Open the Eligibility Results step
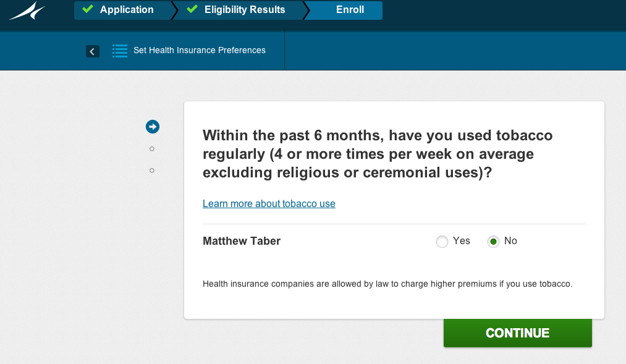Image resolution: width=626 pixels, height=364 pixels. 245,10
